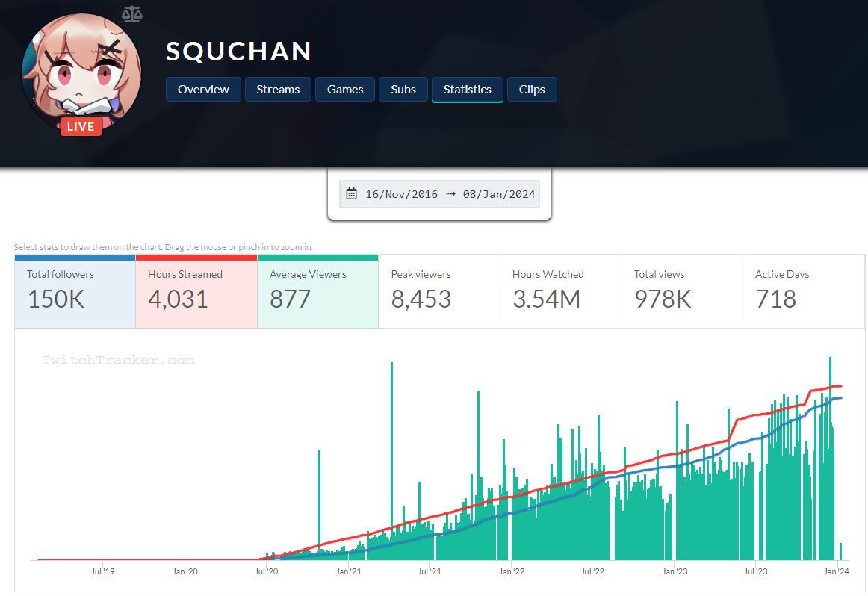Click the Jul '21 axis label
Screen dimensions: 868x596
click(430, 571)
